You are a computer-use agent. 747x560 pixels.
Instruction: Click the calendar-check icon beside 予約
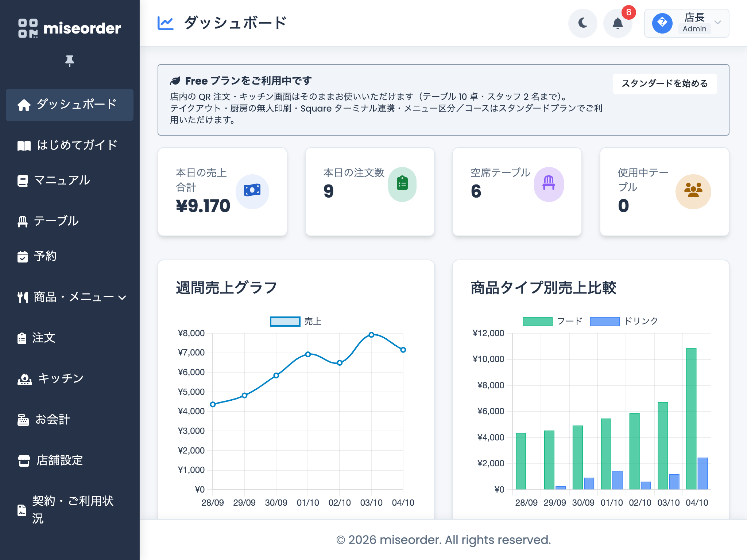tap(23, 257)
